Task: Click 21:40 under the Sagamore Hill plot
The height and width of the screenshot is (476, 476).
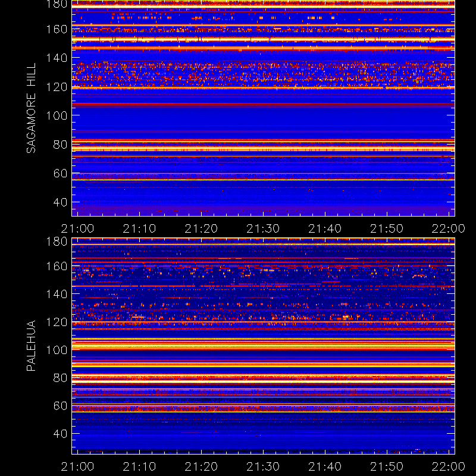Action: click(325, 228)
